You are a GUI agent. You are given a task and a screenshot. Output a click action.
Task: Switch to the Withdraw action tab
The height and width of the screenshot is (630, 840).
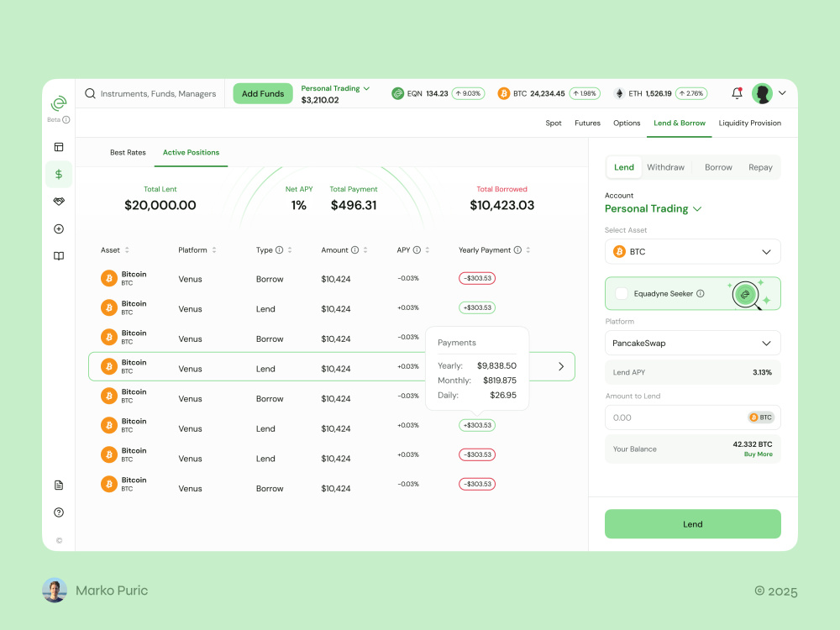[x=665, y=167]
